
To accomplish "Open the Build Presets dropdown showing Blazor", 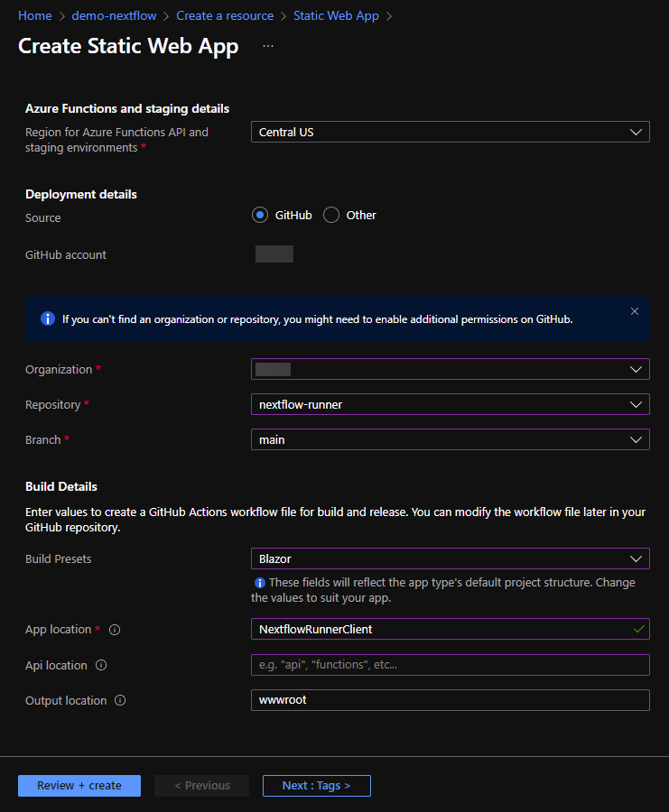I will coord(451,558).
